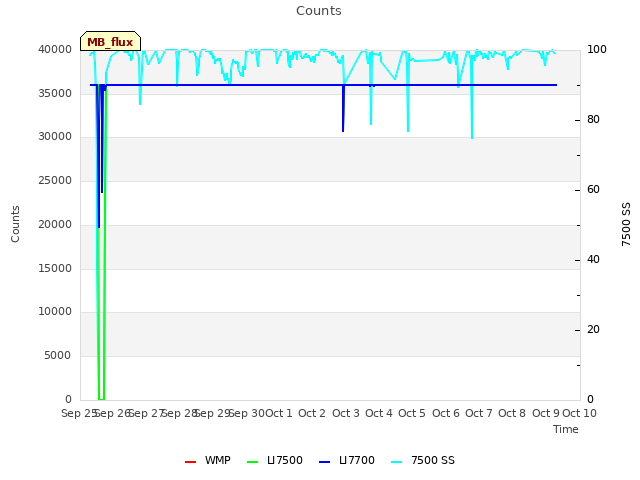Click the 15000 left axis tick
The height and width of the screenshot is (480, 640).
(55, 268)
